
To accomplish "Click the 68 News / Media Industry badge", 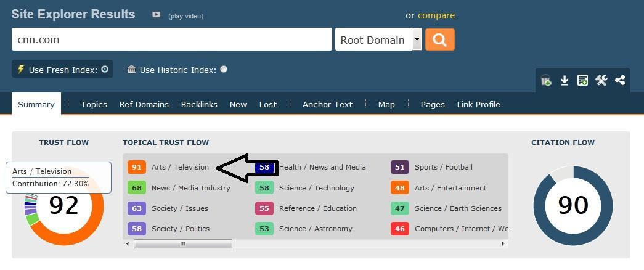I will 137,188.
